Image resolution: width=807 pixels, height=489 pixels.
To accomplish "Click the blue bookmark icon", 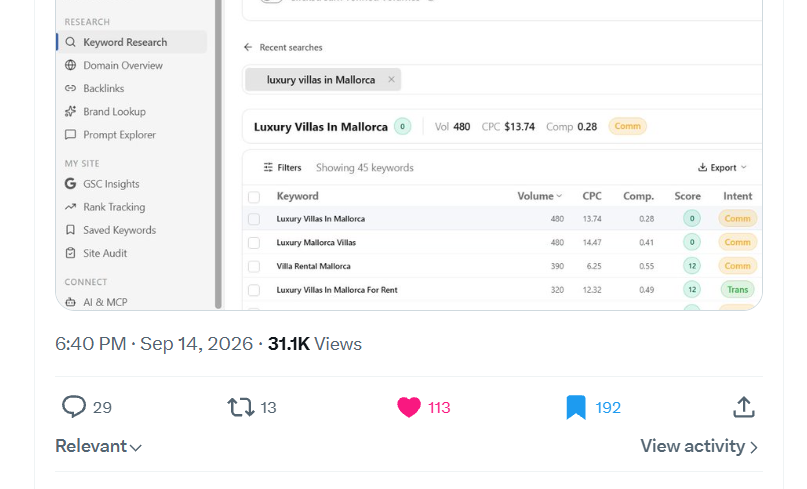I will (576, 407).
